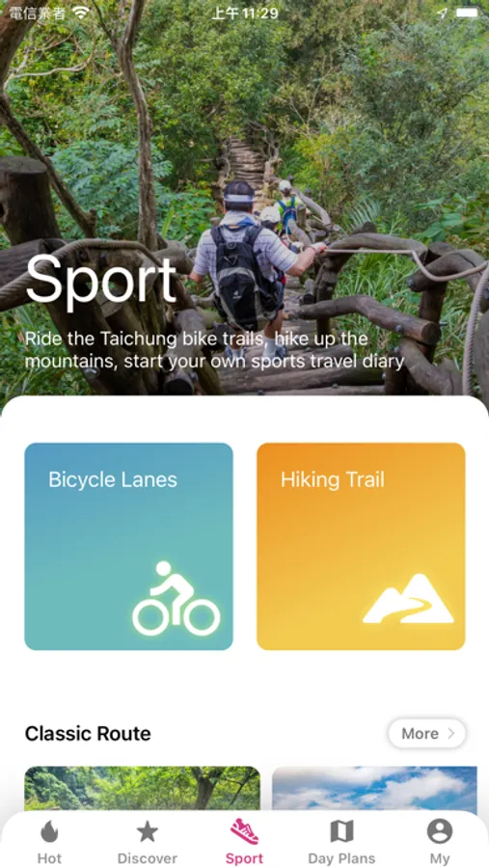Open the Hiking Trail card
Image resolution: width=489 pixels, height=868 pixels.
tap(361, 546)
